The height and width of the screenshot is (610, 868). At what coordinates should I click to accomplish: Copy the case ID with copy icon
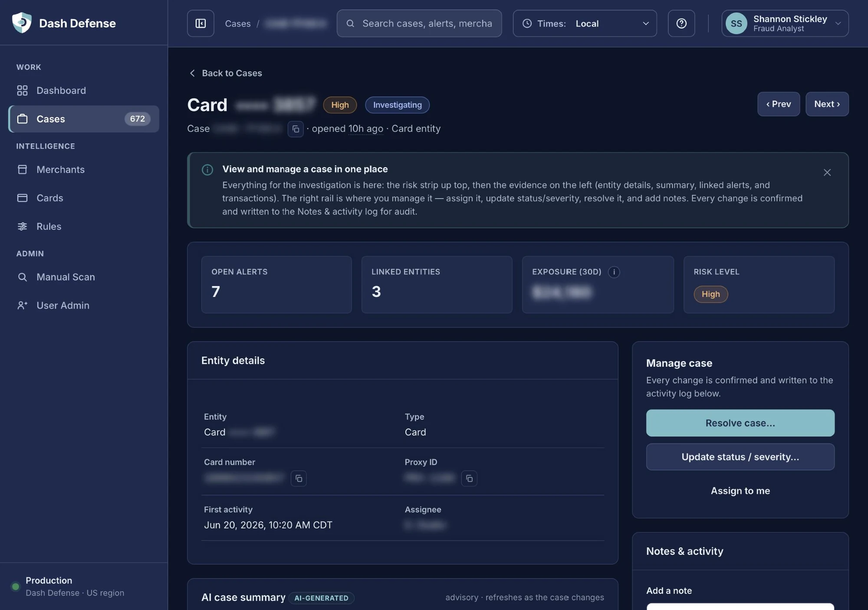coord(296,129)
